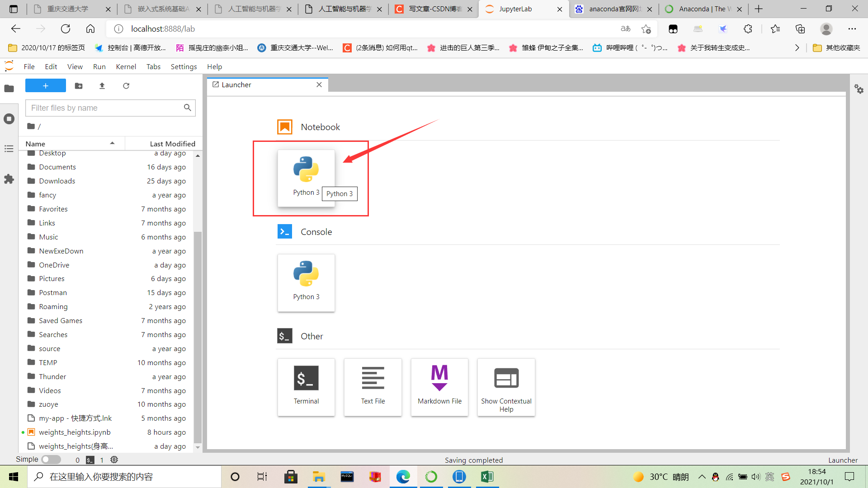The image size is (868, 488).
Task: Open weights_heights.ipynb notebook file
Action: (x=75, y=432)
